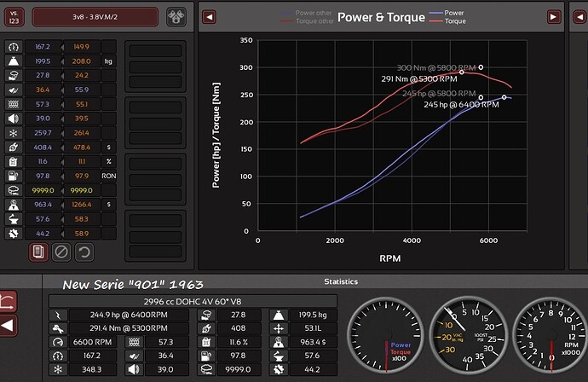Click the snowflake cooling icon in comparison list
This screenshot has width=588, height=382.
[x=14, y=133]
